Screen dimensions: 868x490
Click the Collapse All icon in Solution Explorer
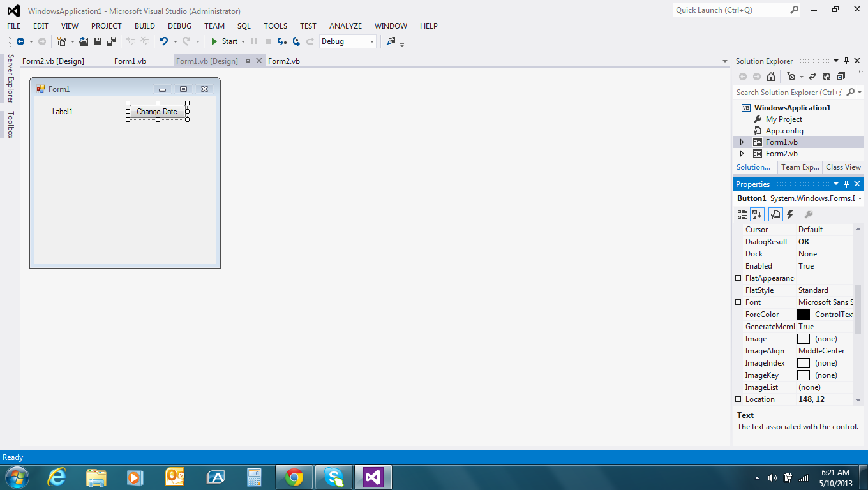click(841, 77)
